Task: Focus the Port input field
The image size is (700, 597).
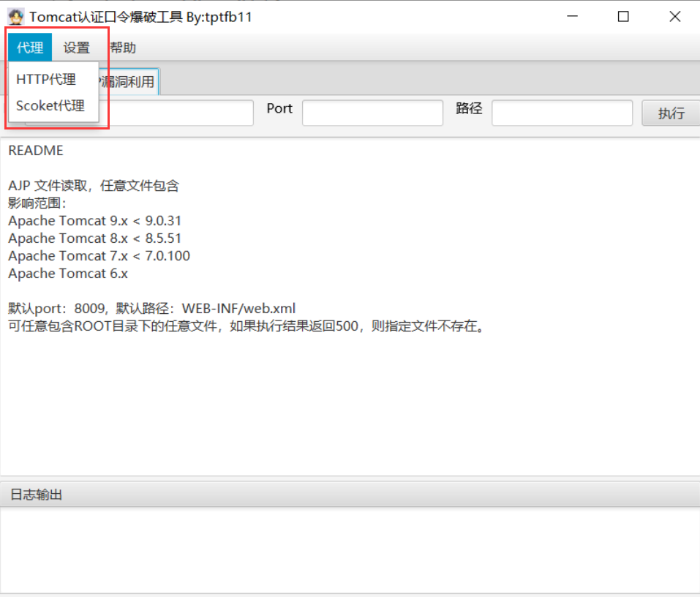Action: [x=372, y=113]
